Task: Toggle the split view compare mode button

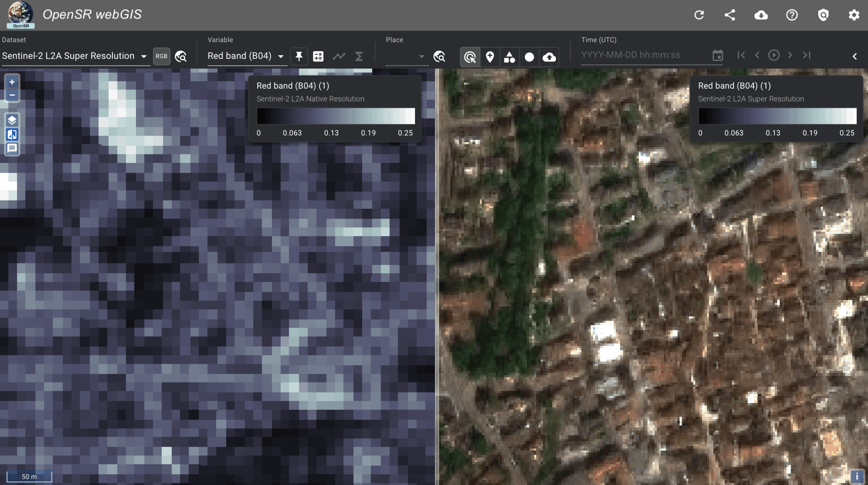Action: 12,134
